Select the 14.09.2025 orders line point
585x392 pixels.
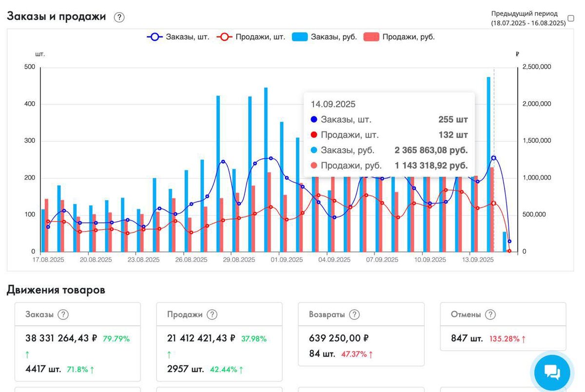click(x=494, y=158)
